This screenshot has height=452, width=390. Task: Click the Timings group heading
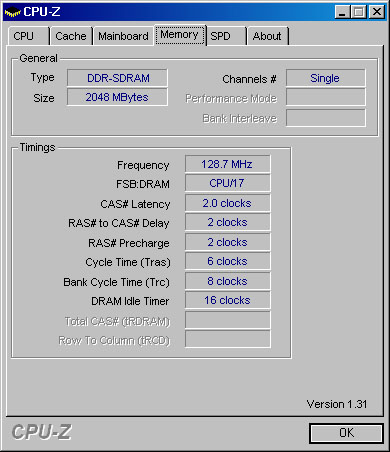tap(37, 147)
